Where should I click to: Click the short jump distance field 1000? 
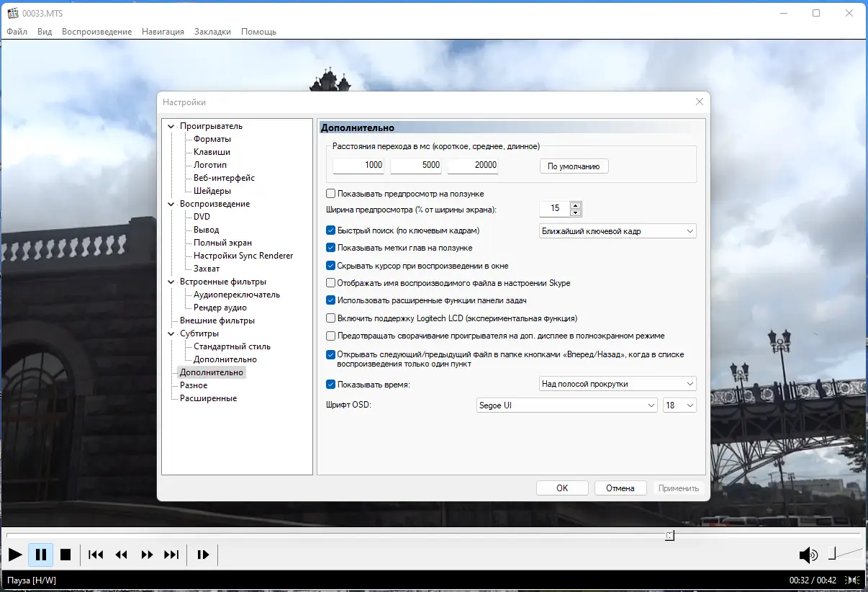click(360, 166)
